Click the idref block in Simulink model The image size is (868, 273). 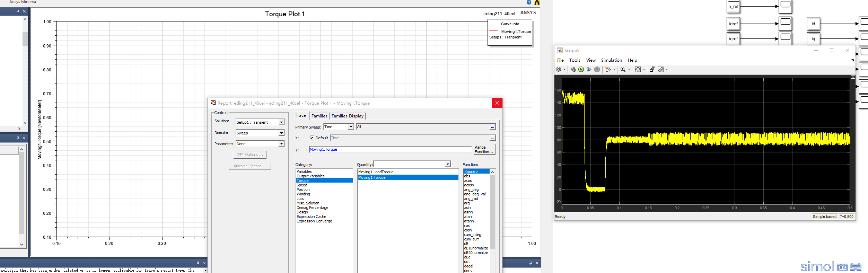tap(733, 24)
